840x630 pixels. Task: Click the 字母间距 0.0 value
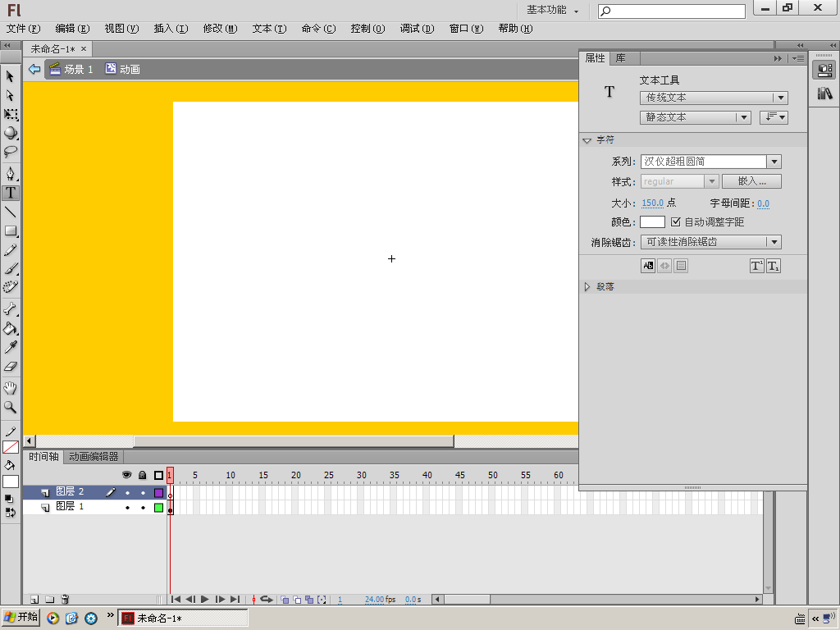[x=764, y=204]
